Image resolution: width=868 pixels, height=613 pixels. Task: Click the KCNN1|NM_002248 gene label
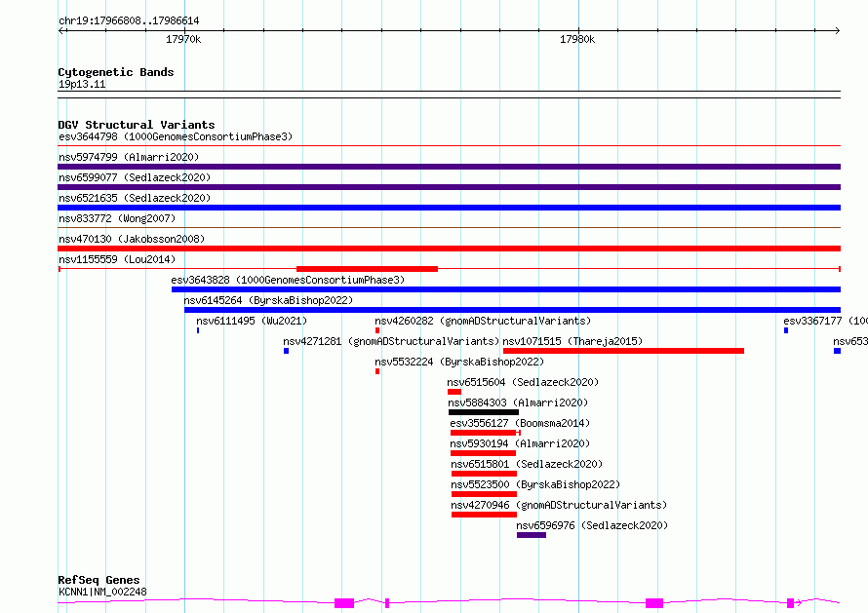[x=102, y=592]
